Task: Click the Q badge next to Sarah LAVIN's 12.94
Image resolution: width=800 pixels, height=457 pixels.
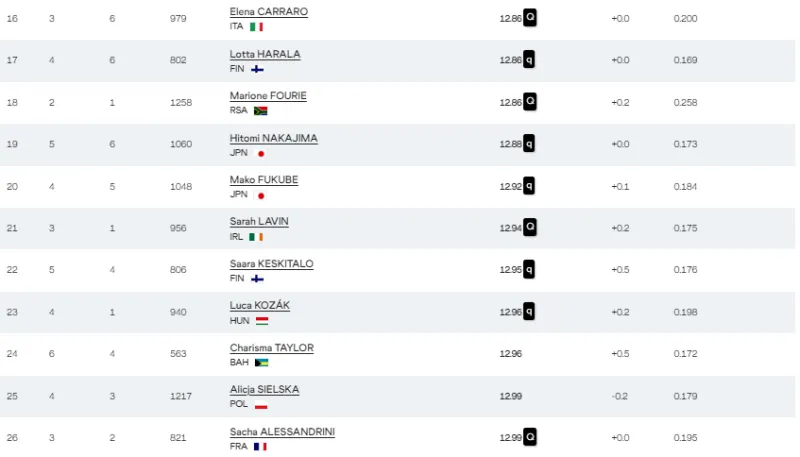Action: point(530,227)
